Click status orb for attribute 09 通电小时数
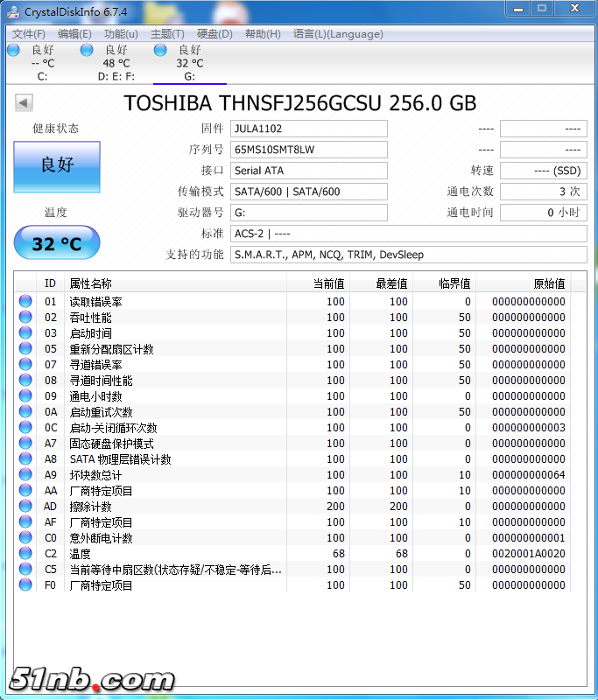Viewport: 598px width, 700px height. pos(25,396)
